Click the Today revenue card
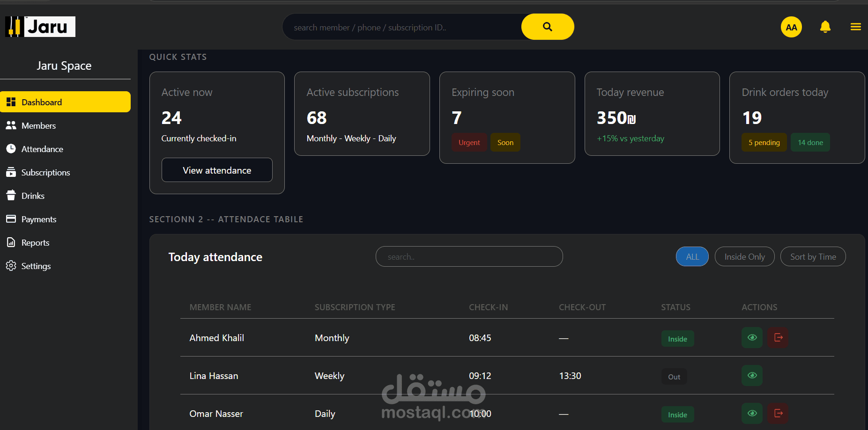The width and height of the screenshot is (868, 430). tap(652, 114)
